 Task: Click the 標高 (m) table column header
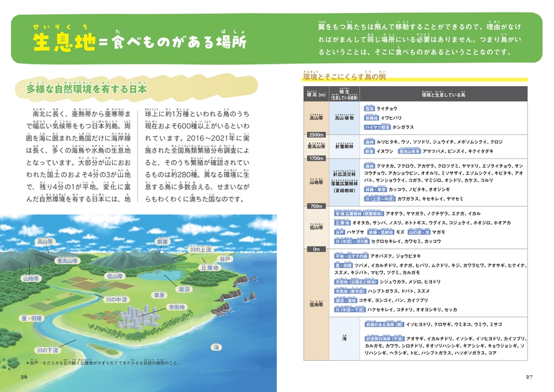[x=316, y=94]
